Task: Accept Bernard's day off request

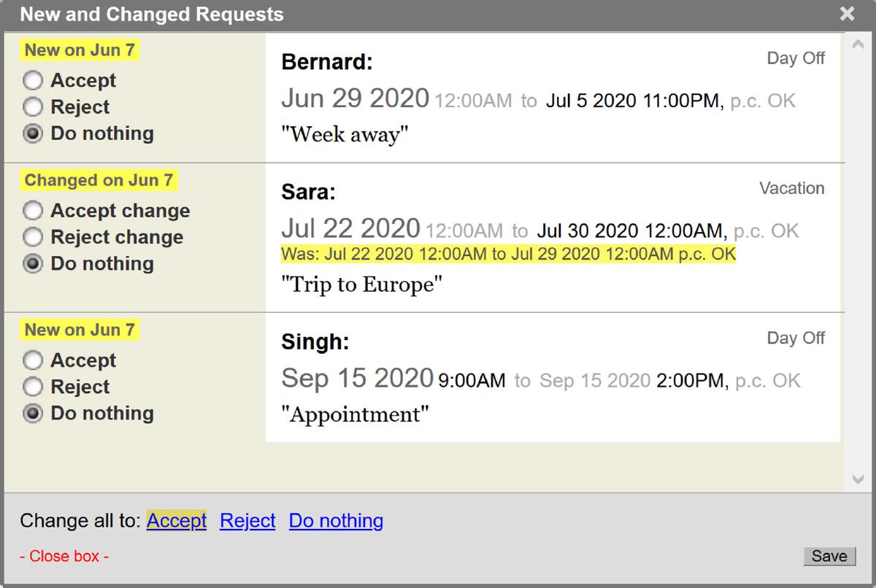Action: 33,80
